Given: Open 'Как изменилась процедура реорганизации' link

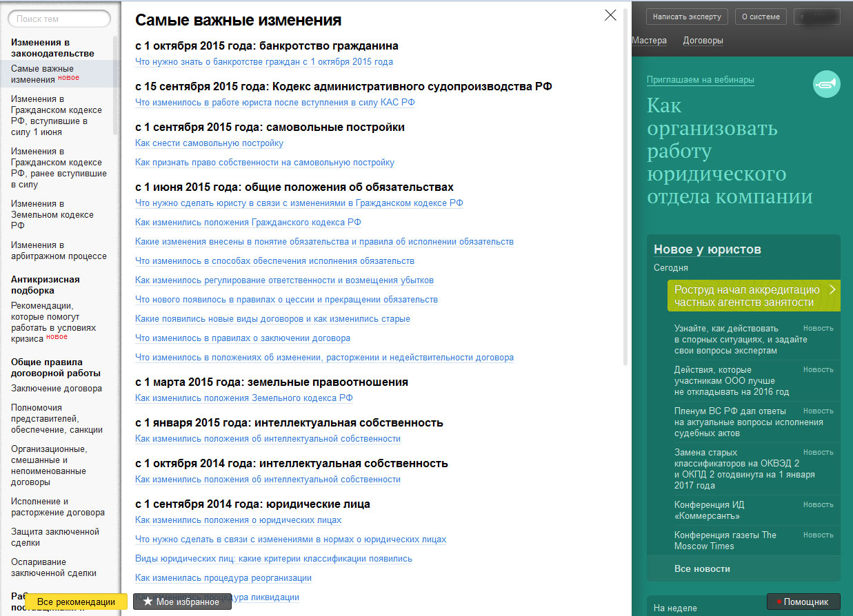Looking at the screenshot, I should pos(223,578).
